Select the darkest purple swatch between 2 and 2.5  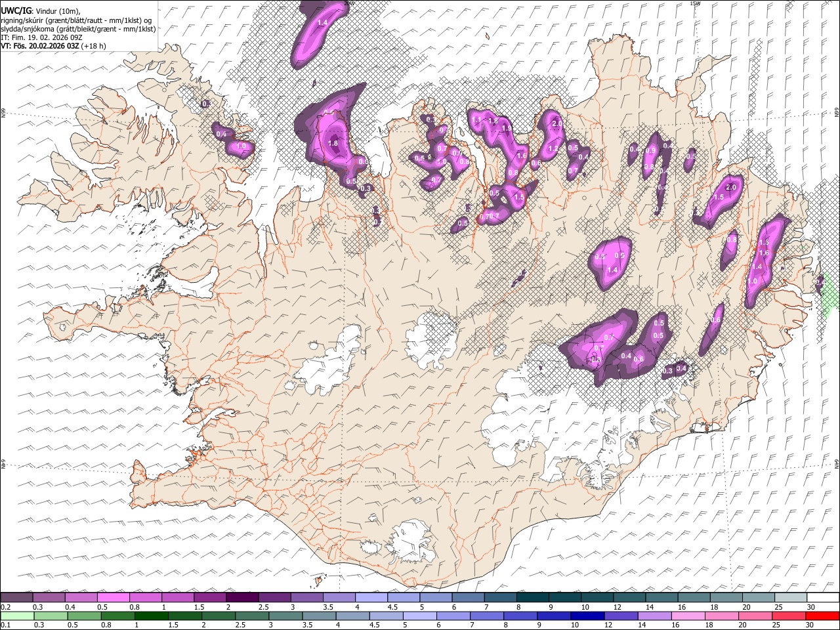click(x=242, y=597)
